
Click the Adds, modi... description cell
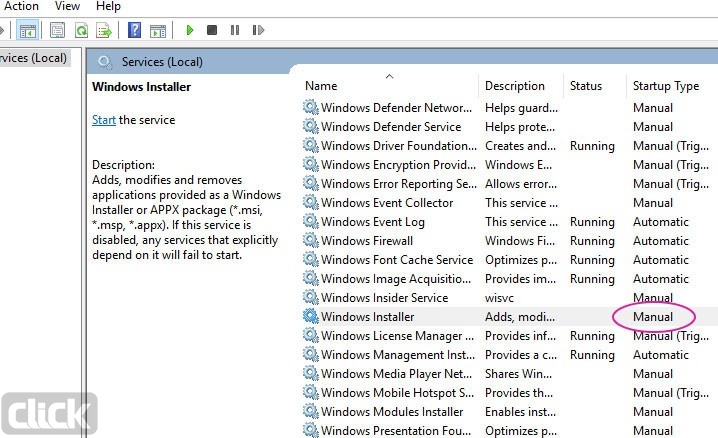coord(520,317)
